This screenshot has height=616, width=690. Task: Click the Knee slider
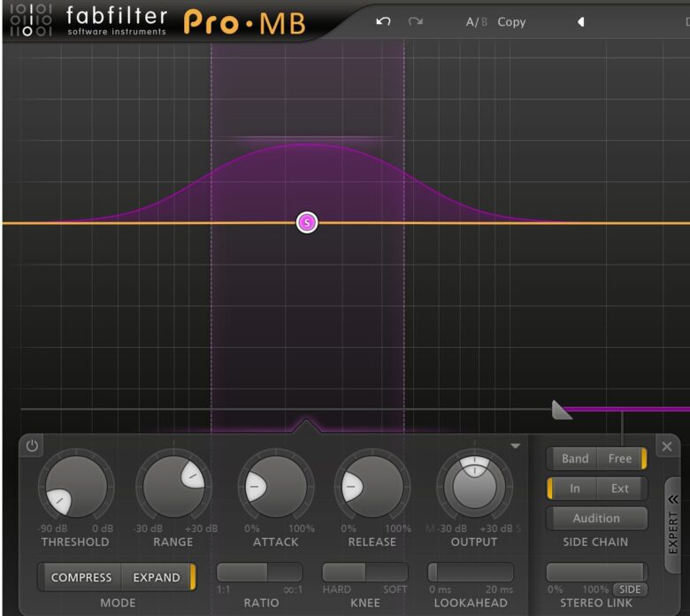pos(364,573)
